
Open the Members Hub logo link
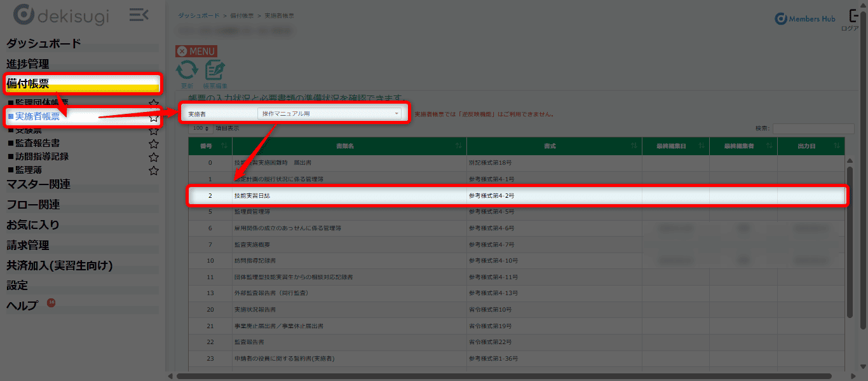click(805, 19)
